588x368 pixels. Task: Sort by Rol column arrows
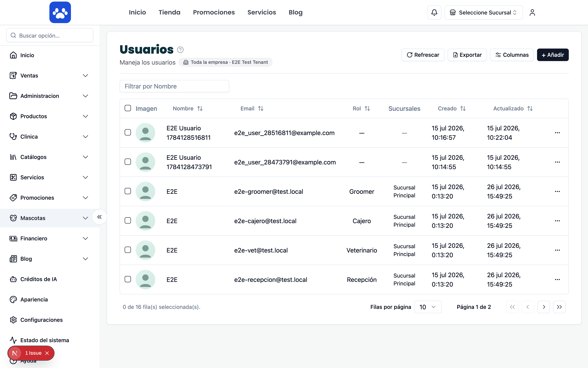pos(367,109)
